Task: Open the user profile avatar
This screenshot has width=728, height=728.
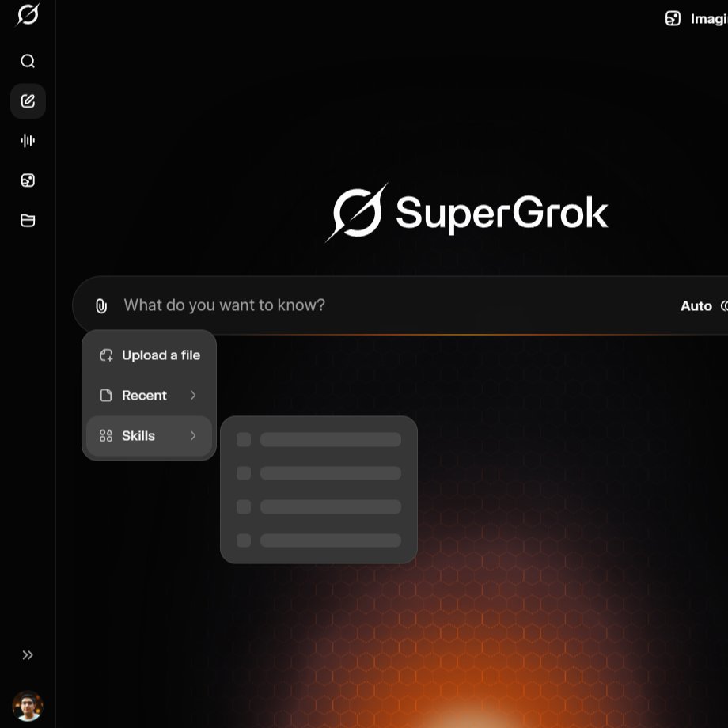Action: pyautogui.click(x=28, y=706)
